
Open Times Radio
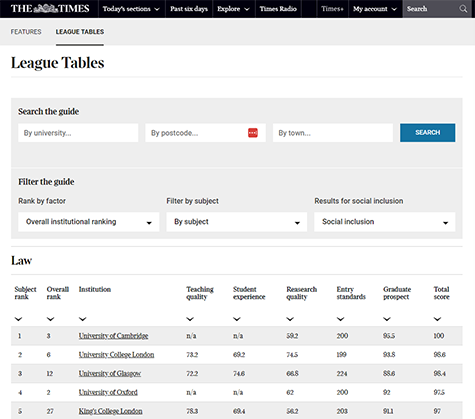278,9
